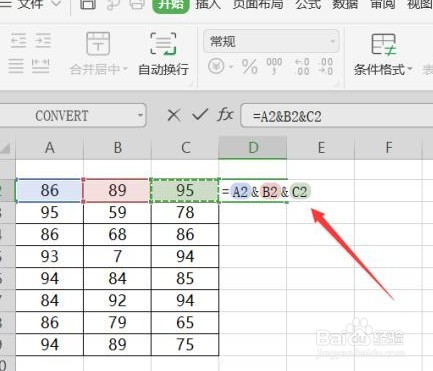Click the increase decimal places icon
Image resolution: width=433 pixels, height=371 pixels.
302,66
